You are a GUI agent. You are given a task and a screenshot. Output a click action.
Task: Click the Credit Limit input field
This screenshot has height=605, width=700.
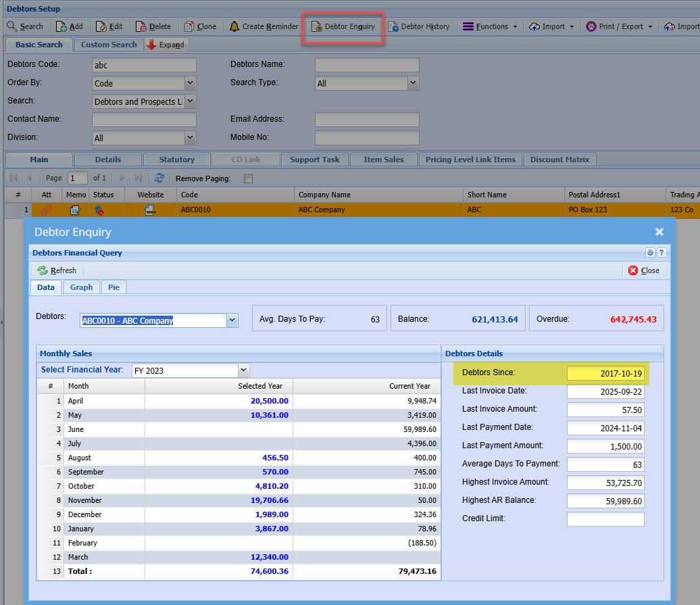tap(605, 519)
